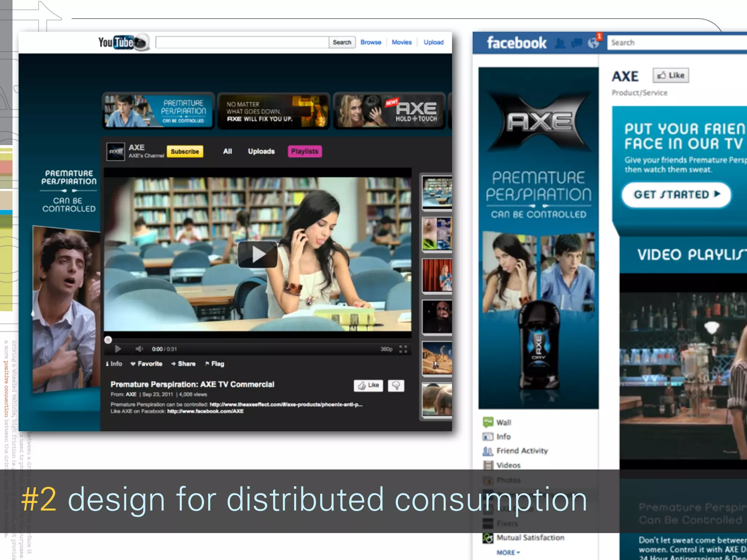Favorite the video
Viewport: 747px width, 560px height.
[147, 363]
